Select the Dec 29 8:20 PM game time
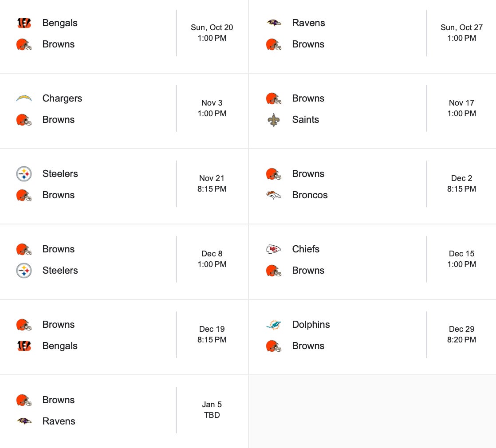The image size is (496, 448). click(461, 340)
